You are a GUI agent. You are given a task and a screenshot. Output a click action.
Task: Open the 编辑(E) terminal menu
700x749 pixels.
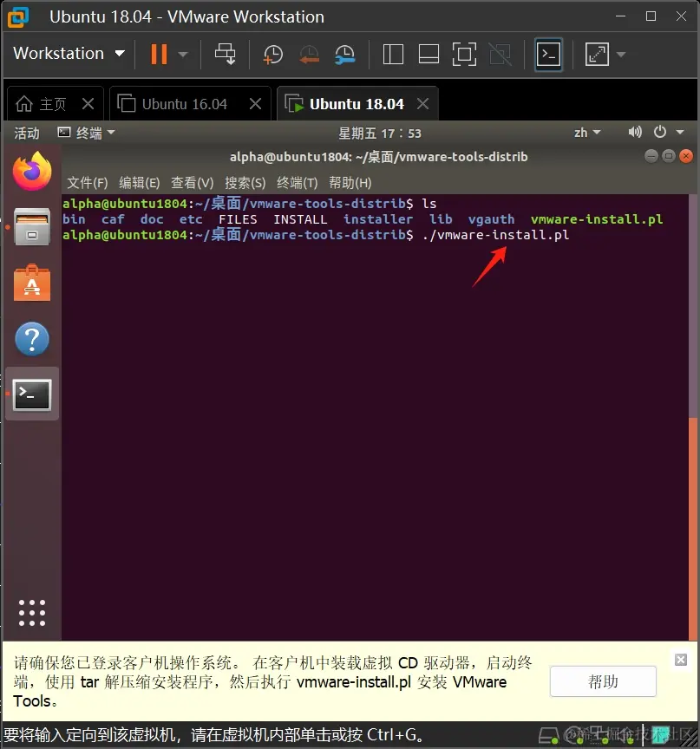coord(140,182)
